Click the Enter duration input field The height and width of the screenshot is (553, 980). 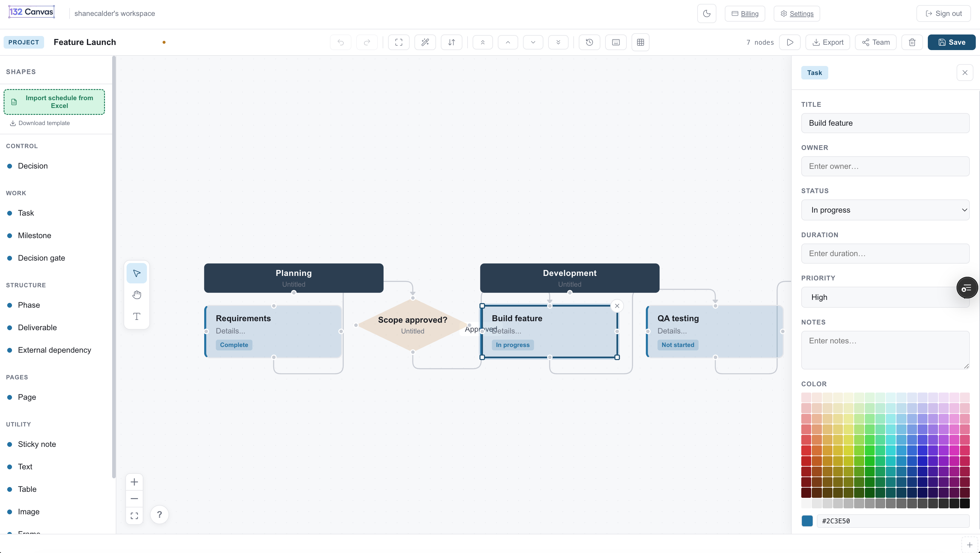point(885,253)
